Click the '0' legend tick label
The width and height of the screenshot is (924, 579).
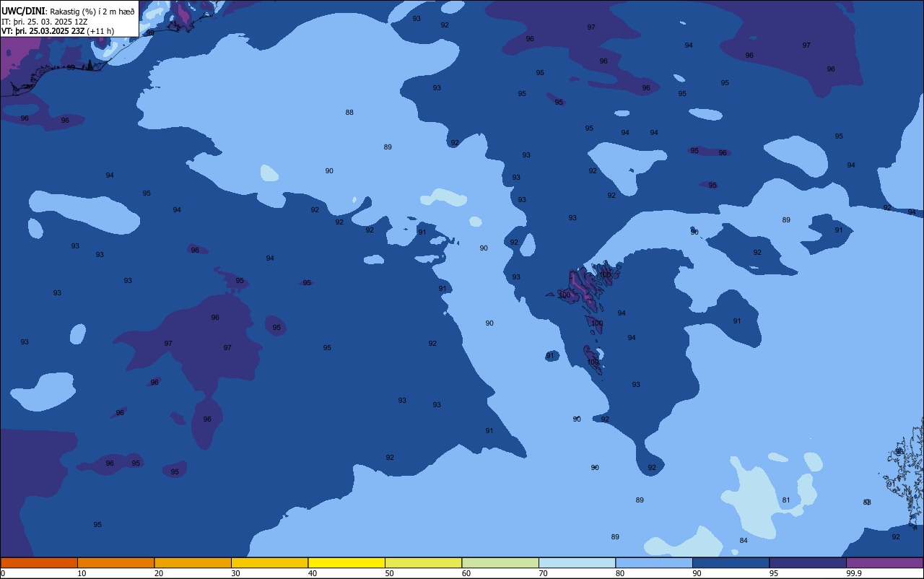[3, 573]
